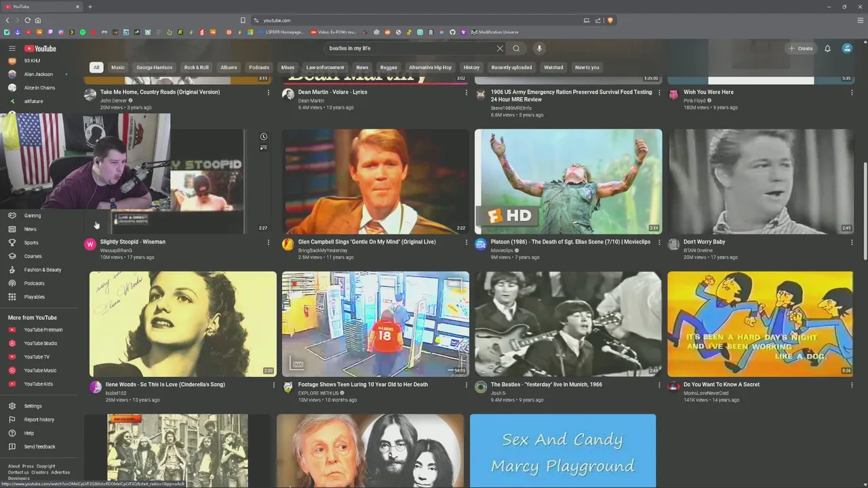The height and width of the screenshot is (488, 868).
Task: Play the Glen Campbell Gentle On My Mind thumbnail
Action: click(x=376, y=182)
